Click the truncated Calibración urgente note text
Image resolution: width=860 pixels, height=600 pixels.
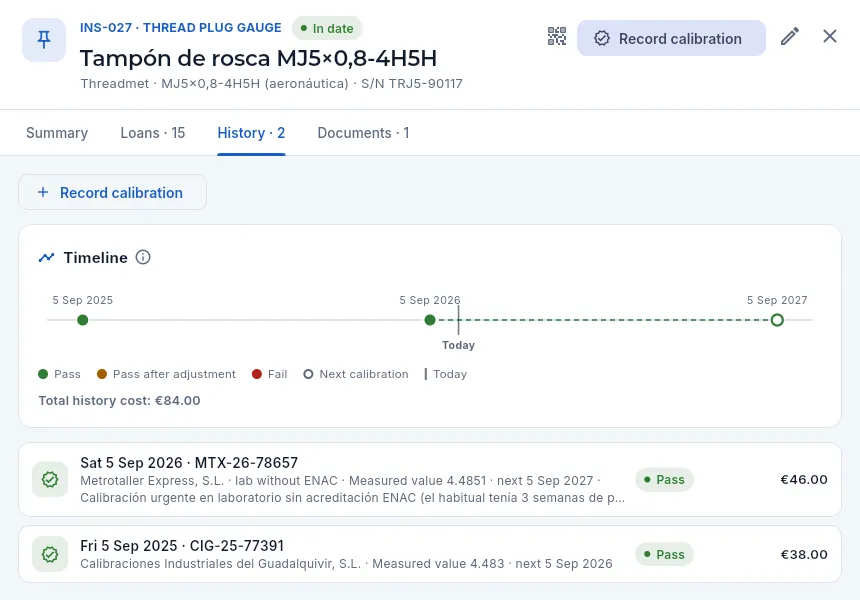[x=352, y=497]
